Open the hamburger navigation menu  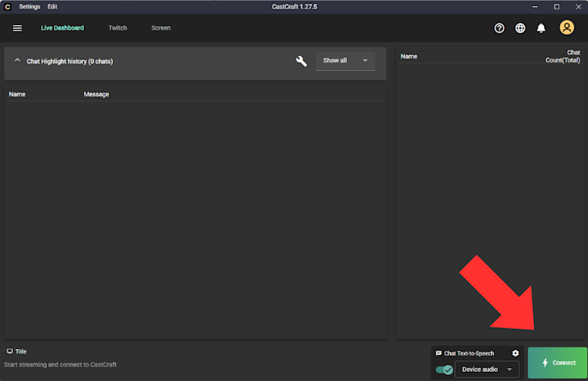pyautogui.click(x=18, y=28)
